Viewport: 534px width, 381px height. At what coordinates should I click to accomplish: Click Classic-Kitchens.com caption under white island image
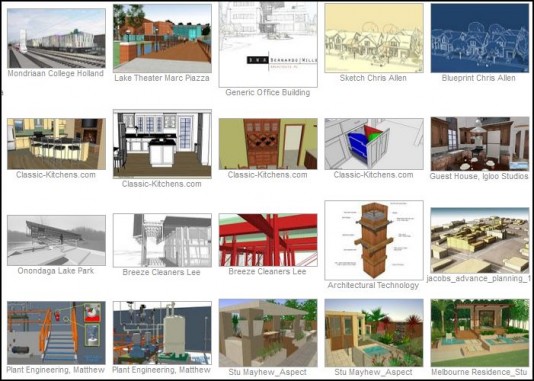[x=162, y=184]
